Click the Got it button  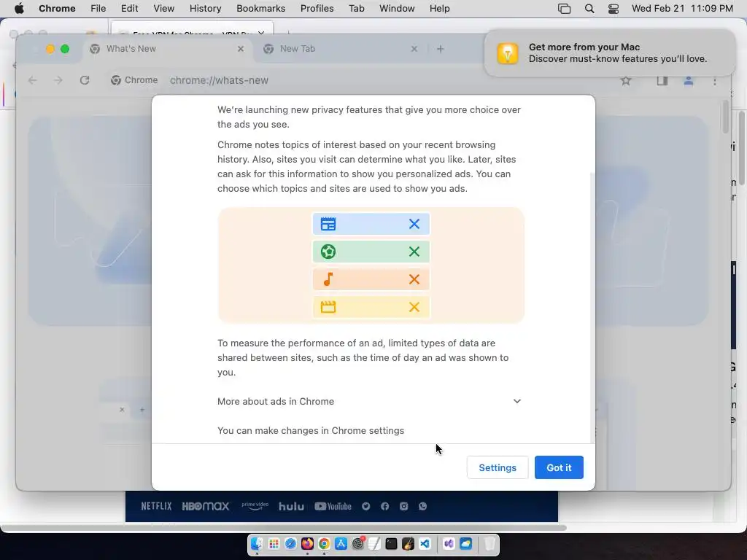click(558, 467)
